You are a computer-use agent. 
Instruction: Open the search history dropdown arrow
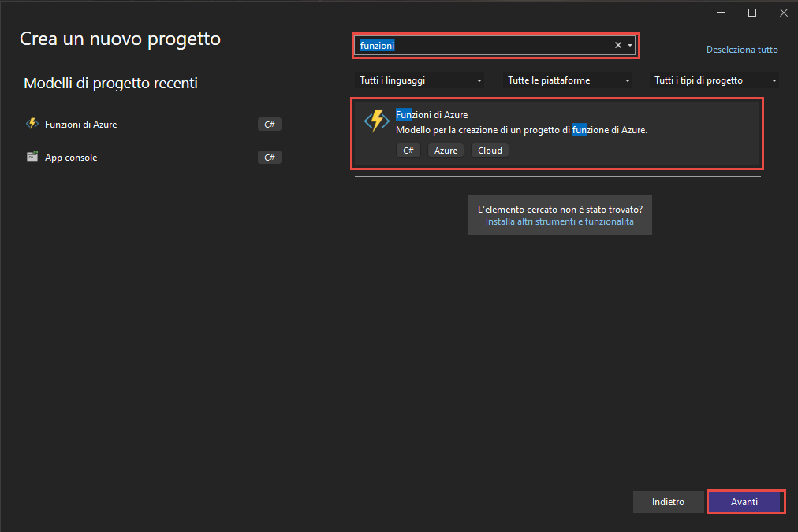point(630,45)
